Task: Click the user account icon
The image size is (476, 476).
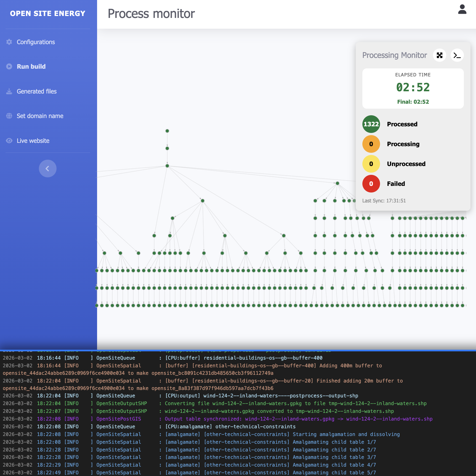Action: [x=462, y=9]
